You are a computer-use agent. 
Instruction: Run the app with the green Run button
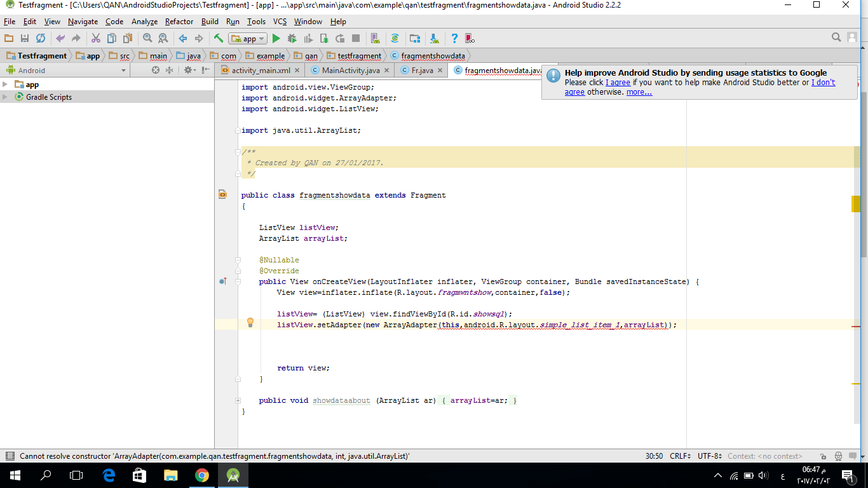276,38
